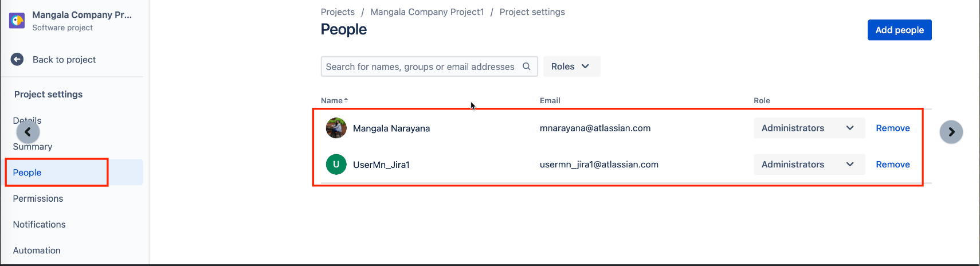Click the Mangala Company Pr... project title
980x266 pixels.
pos(82,15)
